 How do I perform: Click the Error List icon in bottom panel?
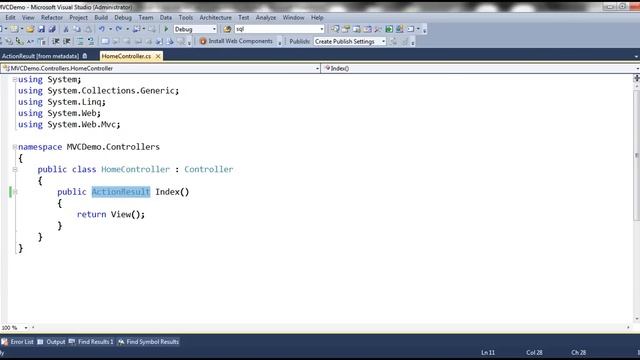coord(4,342)
